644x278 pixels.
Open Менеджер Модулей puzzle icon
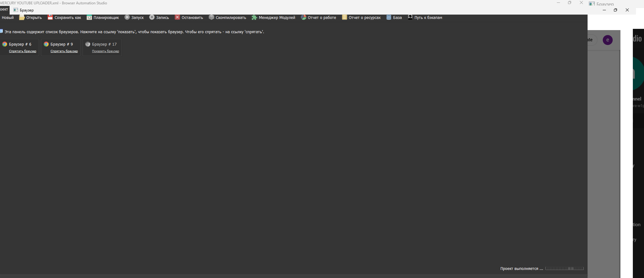click(254, 17)
